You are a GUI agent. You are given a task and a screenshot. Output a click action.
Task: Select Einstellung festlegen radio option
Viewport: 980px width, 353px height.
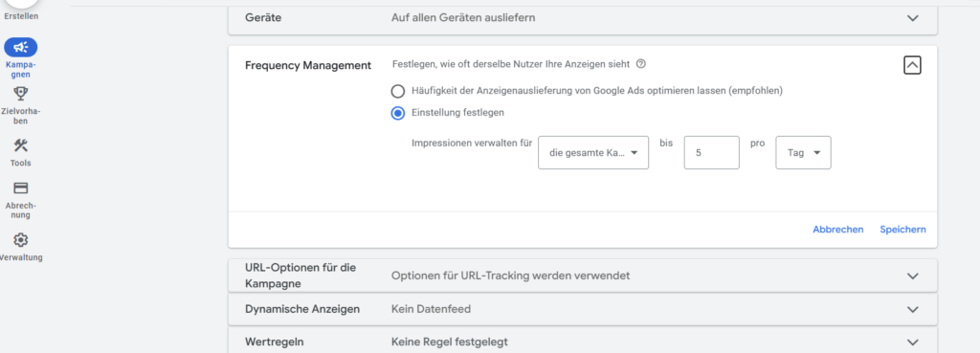(398, 113)
